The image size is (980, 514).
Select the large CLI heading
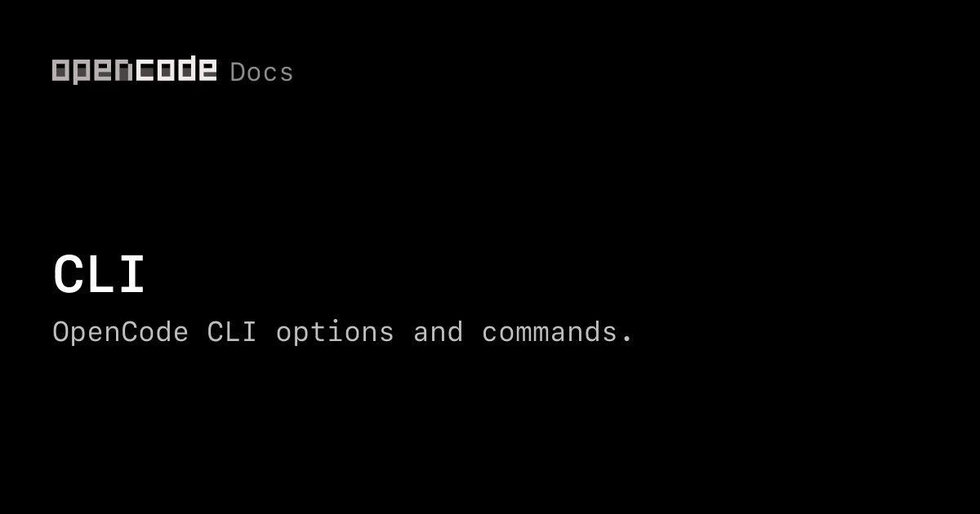99,275
